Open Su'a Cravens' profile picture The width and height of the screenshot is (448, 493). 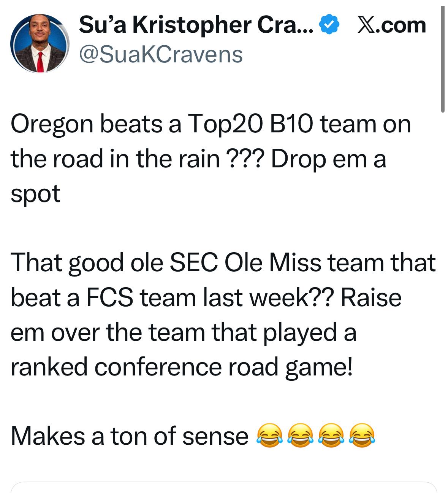pos(39,43)
